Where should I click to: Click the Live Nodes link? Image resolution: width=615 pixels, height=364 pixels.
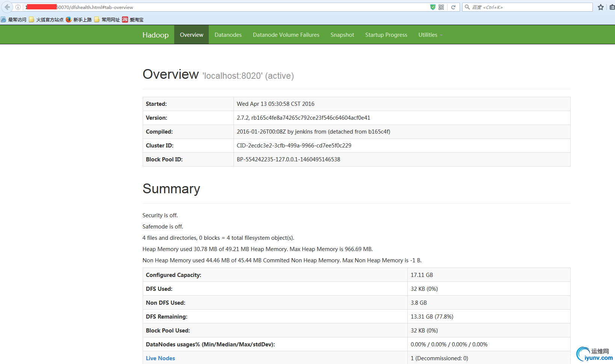160,358
